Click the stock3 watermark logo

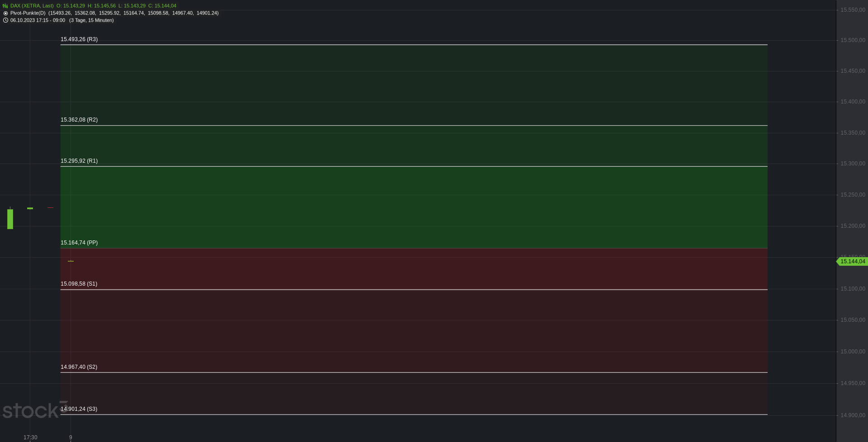coord(35,409)
